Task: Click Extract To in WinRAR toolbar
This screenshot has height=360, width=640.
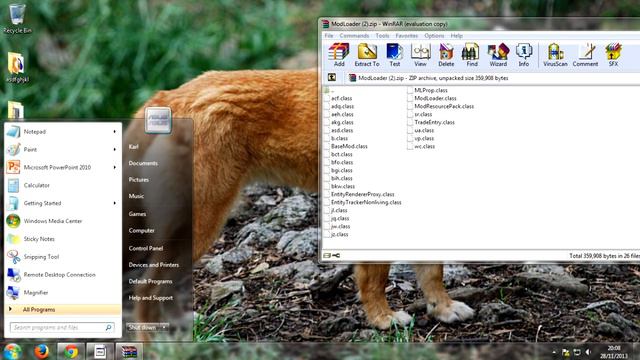Action: pyautogui.click(x=367, y=54)
